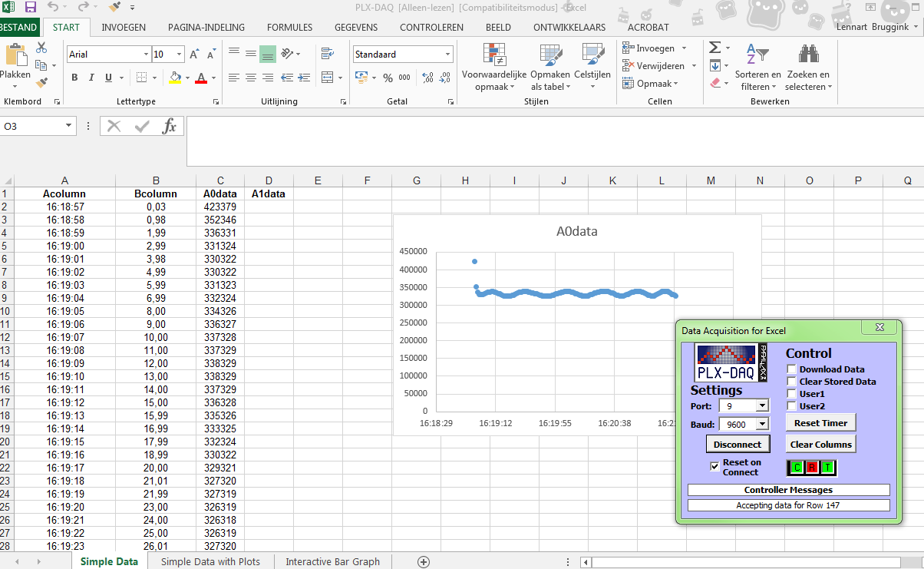Open the Baud rate dropdown
This screenshot has height=569, width=924.
(761, 423)
